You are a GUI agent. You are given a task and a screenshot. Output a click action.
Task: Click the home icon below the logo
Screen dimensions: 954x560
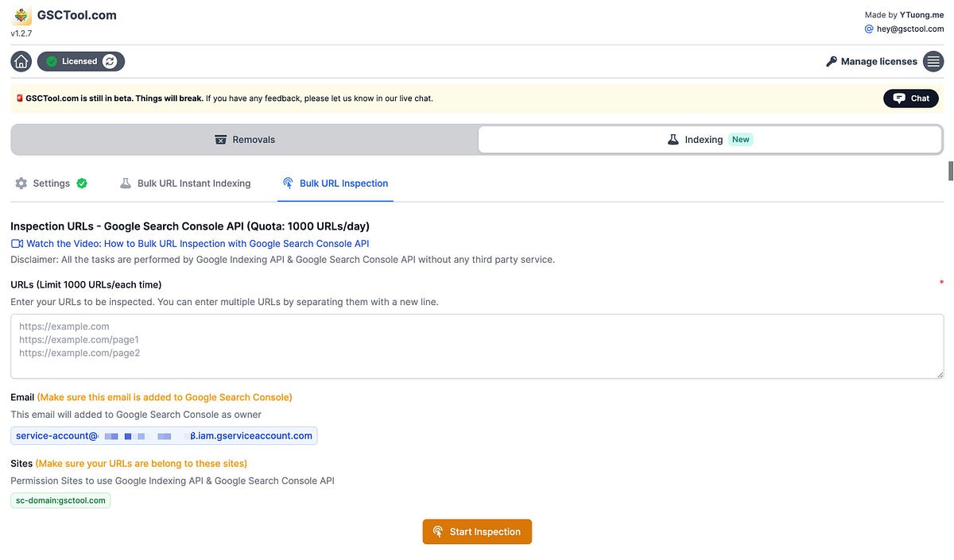pyautogui.click(x=21, y=60)
